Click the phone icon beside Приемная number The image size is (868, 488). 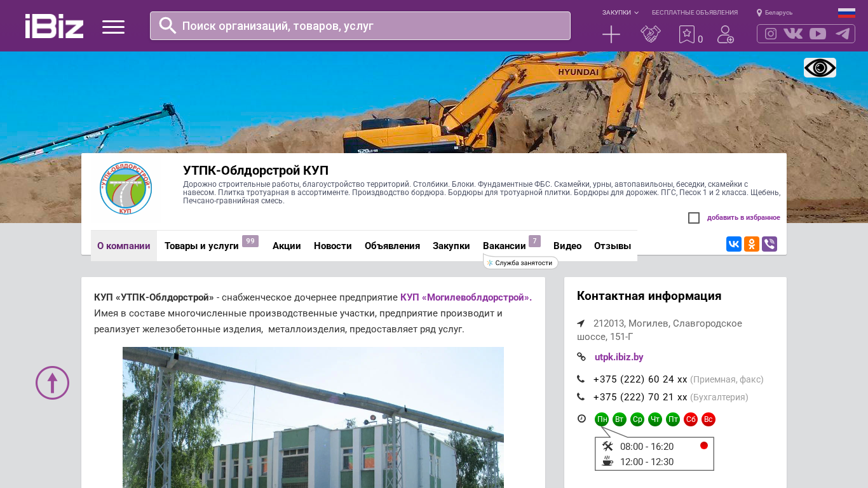point(581,379)
